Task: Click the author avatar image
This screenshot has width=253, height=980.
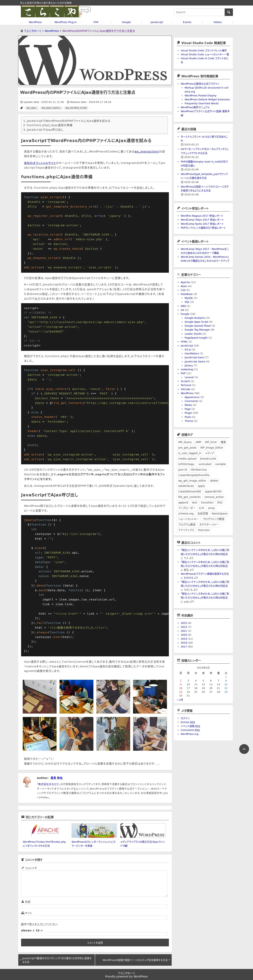Action: click(27, 781)
